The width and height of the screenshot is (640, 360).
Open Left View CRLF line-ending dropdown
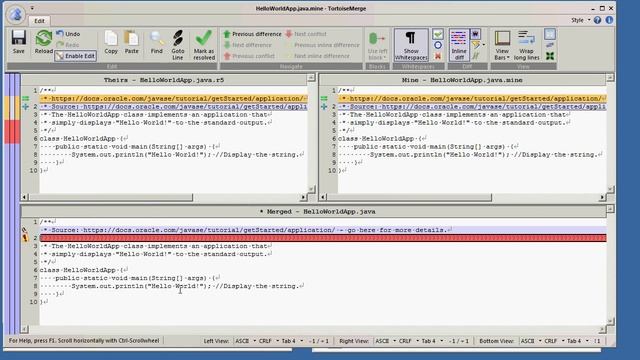[269, 341]
